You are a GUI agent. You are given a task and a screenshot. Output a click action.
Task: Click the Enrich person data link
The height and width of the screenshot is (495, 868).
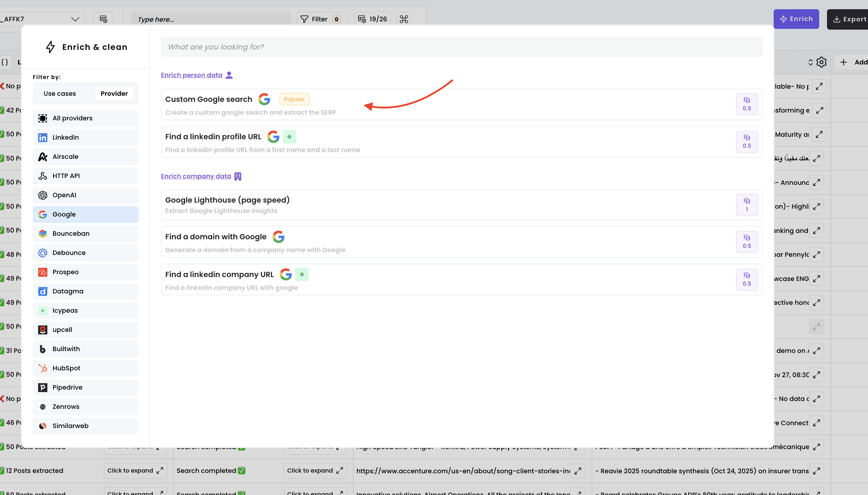192,75
